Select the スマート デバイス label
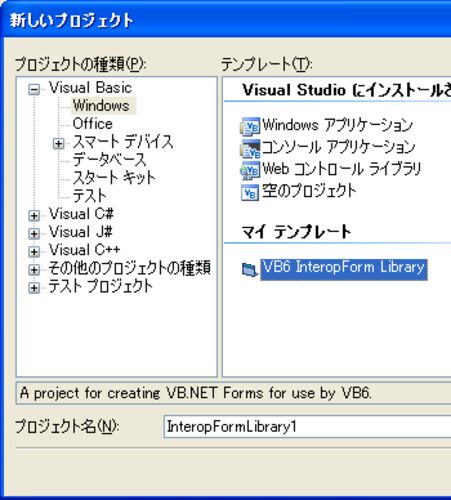Screen dimensions: 451x500 pyautogui.click(x=123, y=142)
